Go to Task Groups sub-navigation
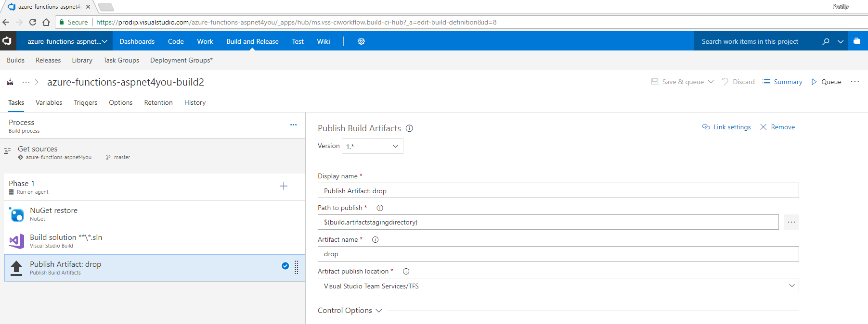Viewport: 868px width, 324px height. pyautogui.click(x=121, y=60)
